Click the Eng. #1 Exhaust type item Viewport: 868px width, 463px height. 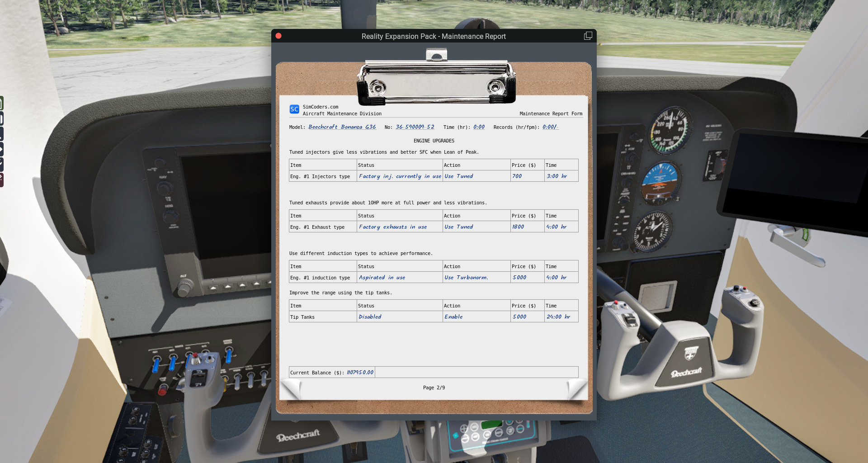(x=317, y=227)
